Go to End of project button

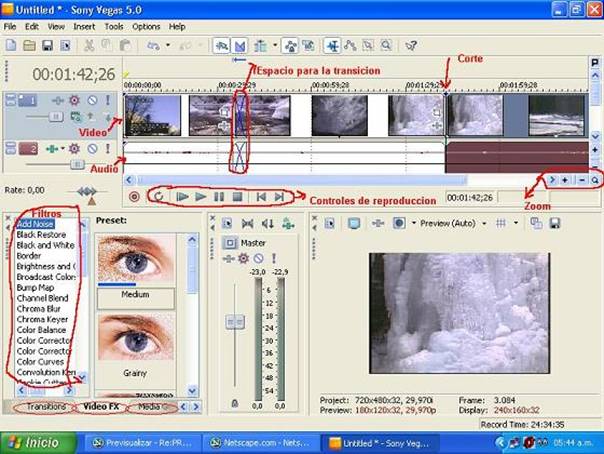pyautogui.click(x=279, y=197)
